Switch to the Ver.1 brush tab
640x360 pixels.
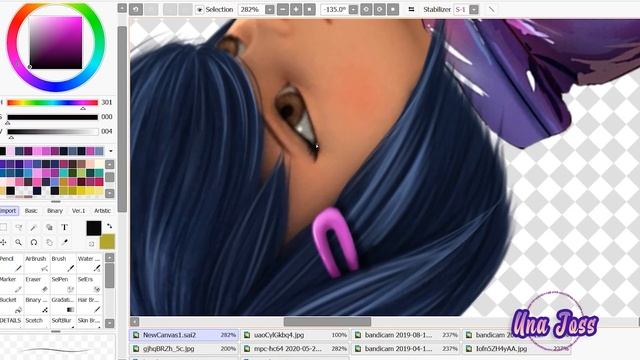(x=78, y=211)
